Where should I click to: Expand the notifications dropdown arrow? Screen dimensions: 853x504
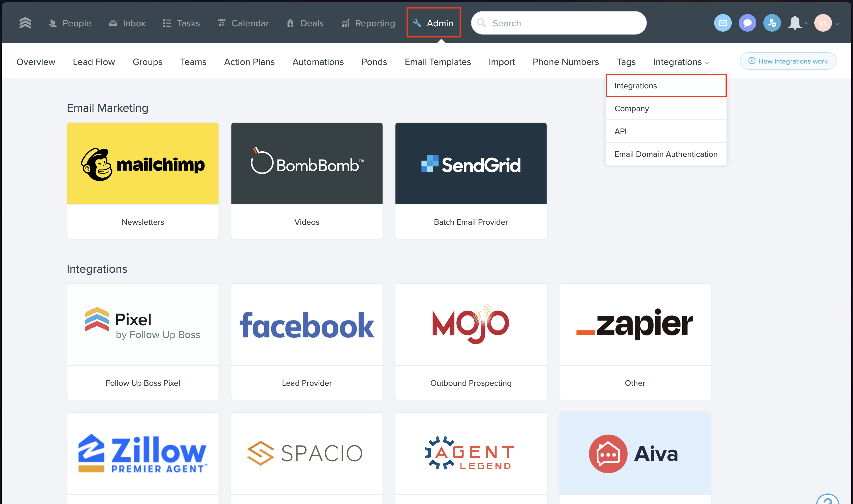click(x=806, y=23)
